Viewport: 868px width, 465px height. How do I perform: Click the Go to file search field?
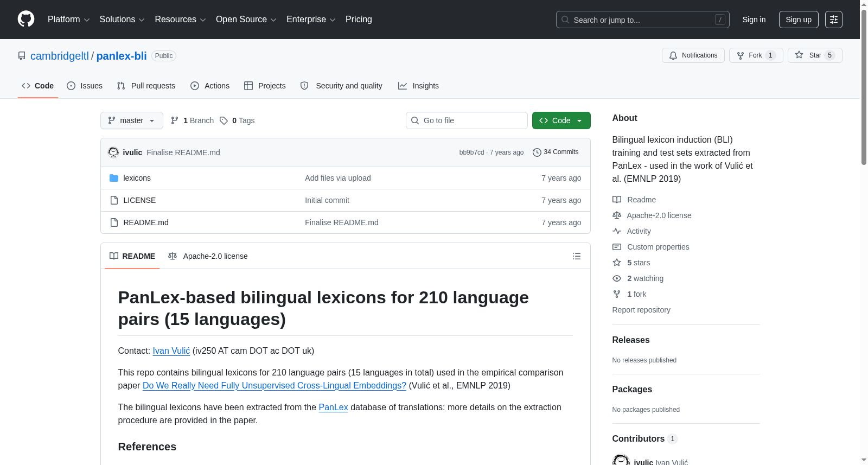coord(467,120)
